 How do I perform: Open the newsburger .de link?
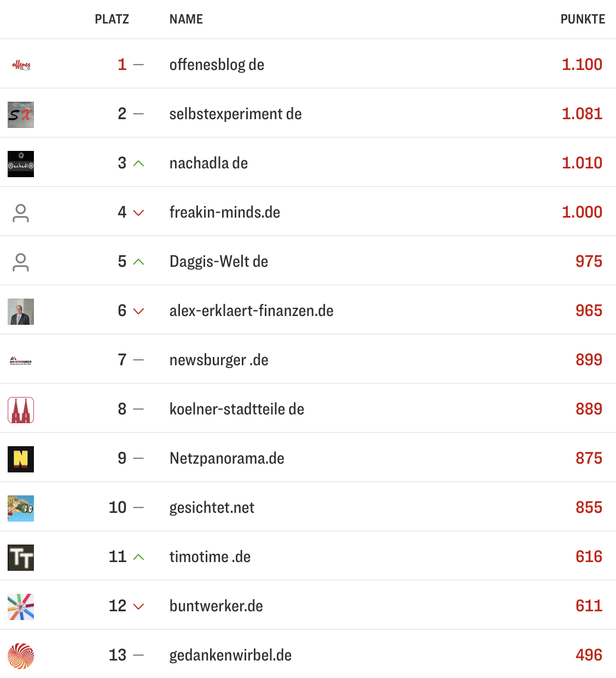point(219,360)
